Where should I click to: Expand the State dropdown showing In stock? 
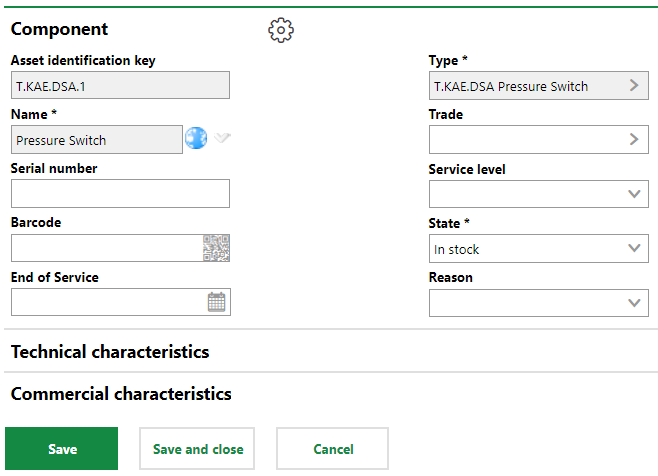pos(634,248)
